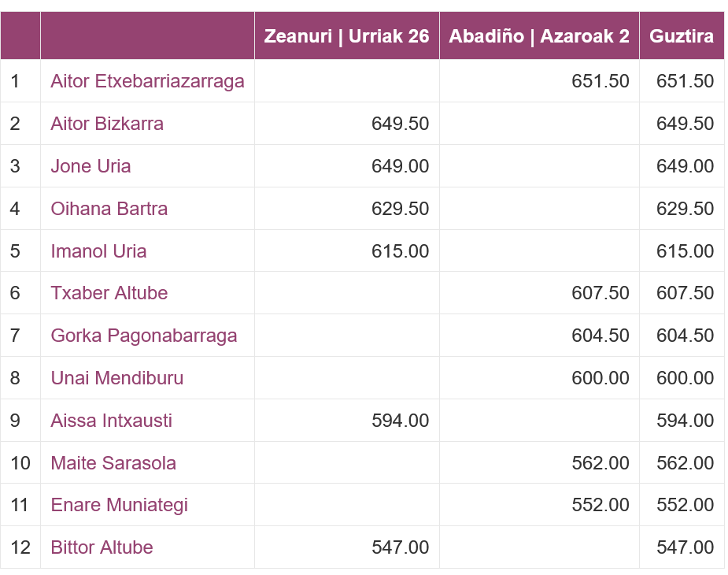The width and height of the screenshot is (728, 575).
Task: Click Maite Sarasola's link
Action: pos(113,463)
